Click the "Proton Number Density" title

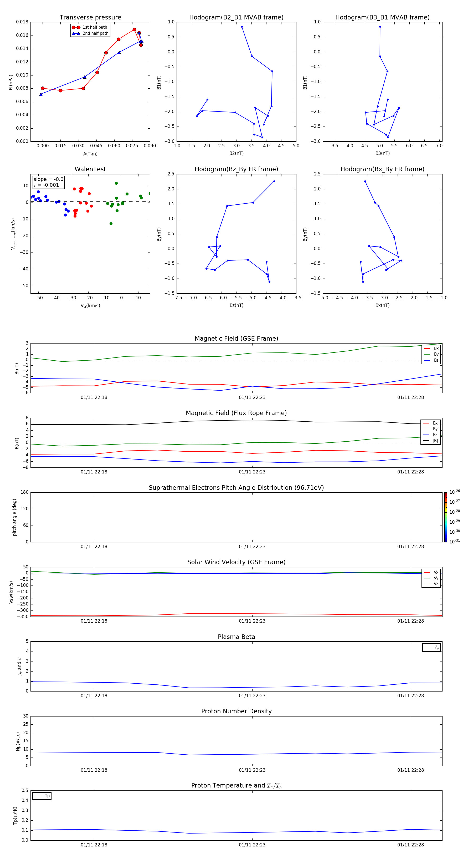(236, 711)
